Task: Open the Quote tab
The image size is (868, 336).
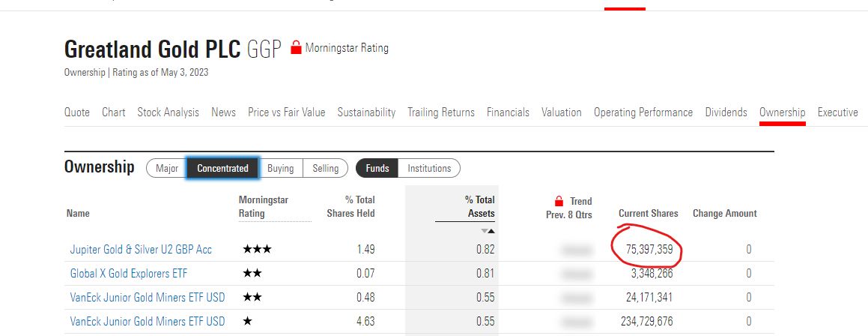Action: (77, 112)
